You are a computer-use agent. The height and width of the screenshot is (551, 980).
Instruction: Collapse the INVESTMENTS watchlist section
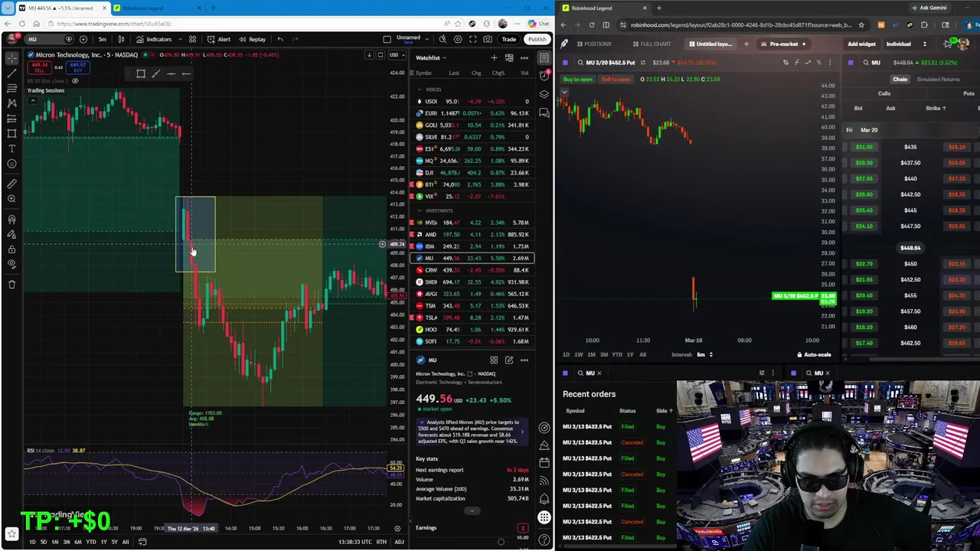point(420,210)
